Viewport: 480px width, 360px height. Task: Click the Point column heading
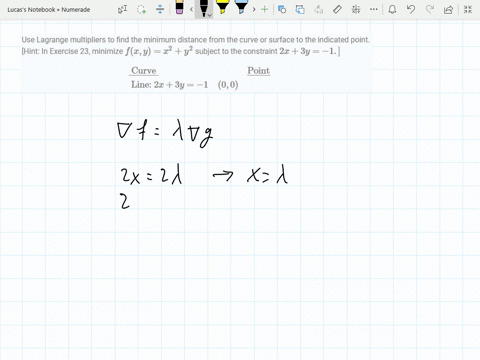pos(258,71)
